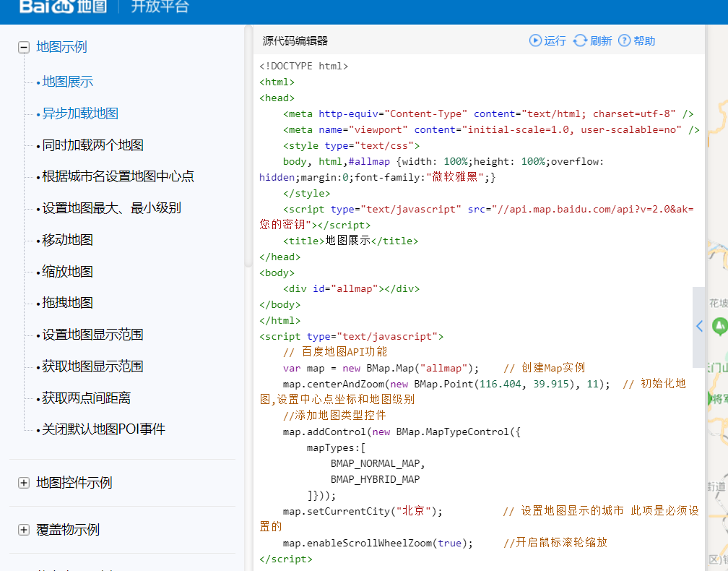This screenshot has height=571, width=728.
Task: Click the sidebar vertical scrollbar
Action: pyautogui.click(x=248, y=146)
